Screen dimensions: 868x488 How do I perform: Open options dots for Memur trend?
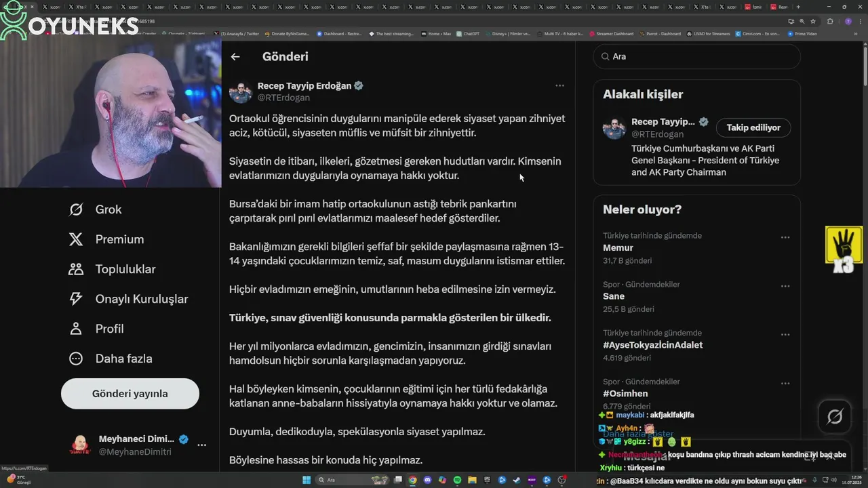(x=785, y=237)
